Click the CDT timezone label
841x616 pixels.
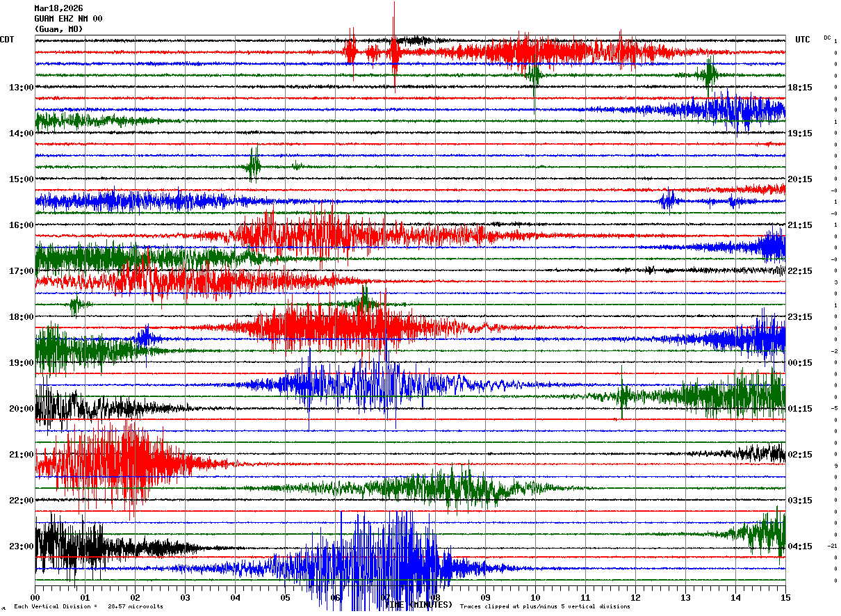pos(7,40)
